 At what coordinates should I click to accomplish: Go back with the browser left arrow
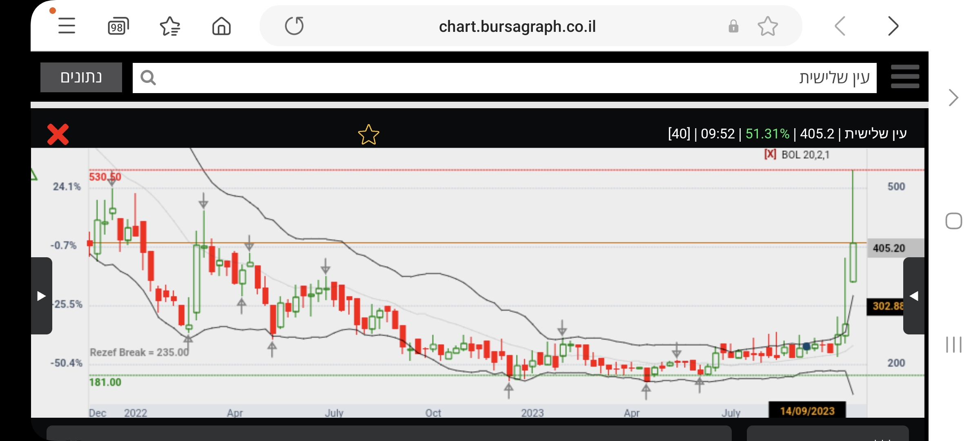[x=840, y=27]
